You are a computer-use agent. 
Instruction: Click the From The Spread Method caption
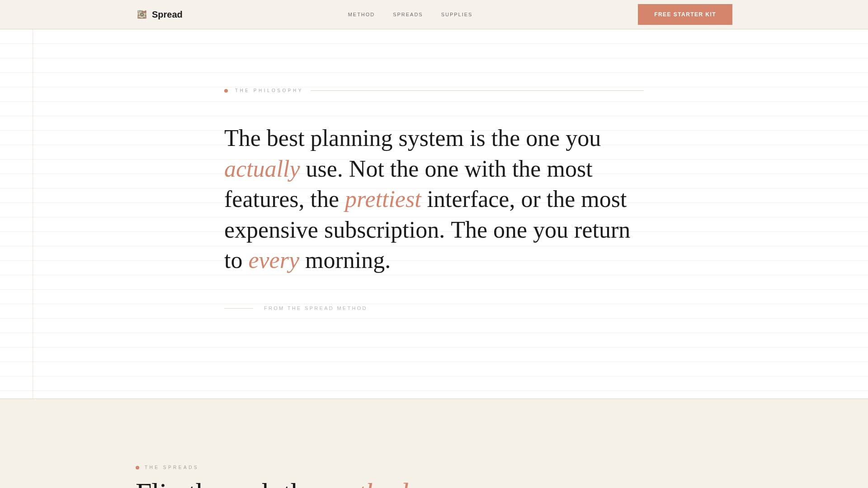click(315, 308)
